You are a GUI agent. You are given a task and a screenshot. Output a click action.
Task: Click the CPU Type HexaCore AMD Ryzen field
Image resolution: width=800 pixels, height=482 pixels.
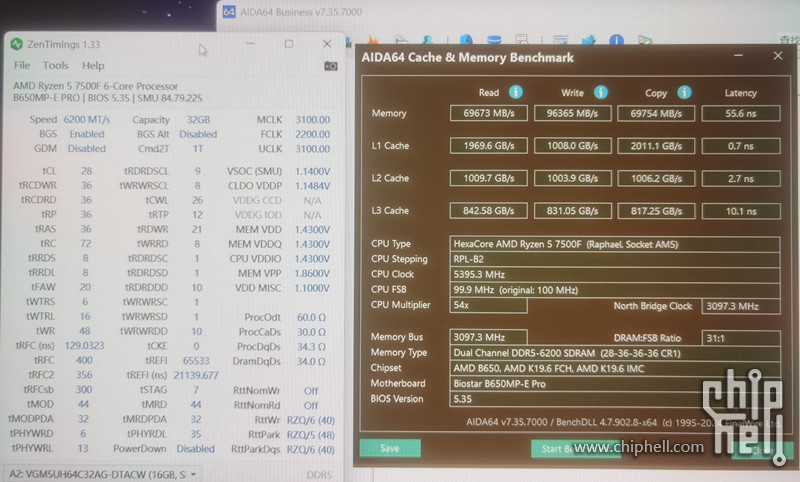tap(614, 244)
